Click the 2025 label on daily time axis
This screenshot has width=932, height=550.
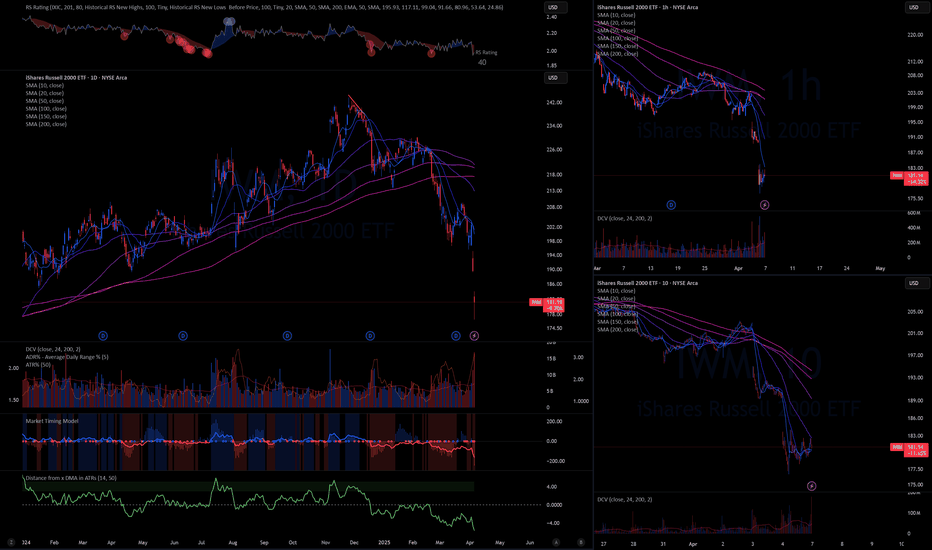[385, 542]
